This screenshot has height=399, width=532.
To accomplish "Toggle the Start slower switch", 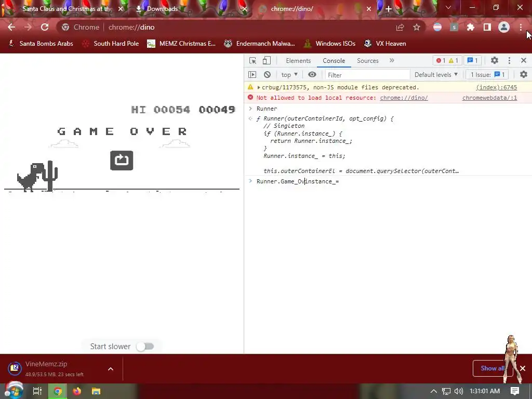I will click(145, 347).
